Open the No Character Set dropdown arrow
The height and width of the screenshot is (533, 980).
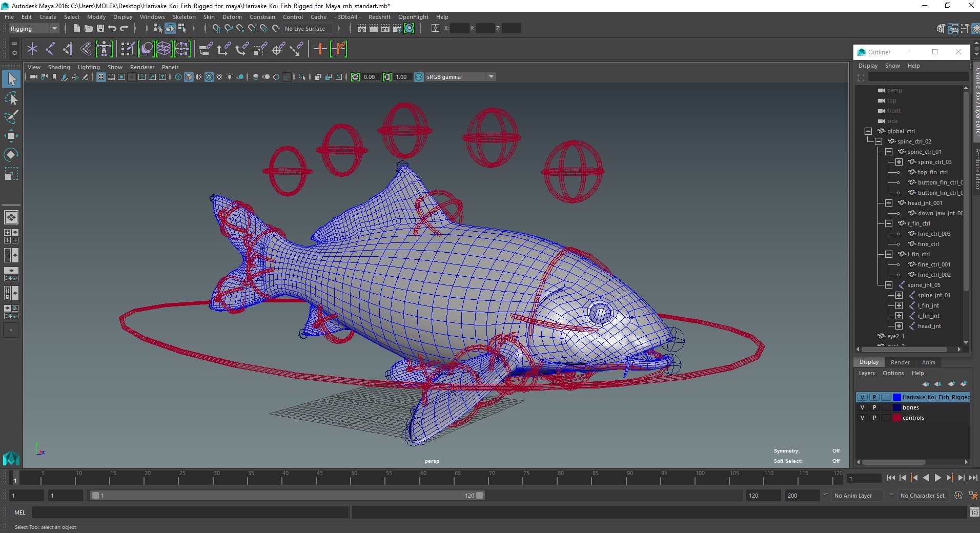(x=891, y=495)
